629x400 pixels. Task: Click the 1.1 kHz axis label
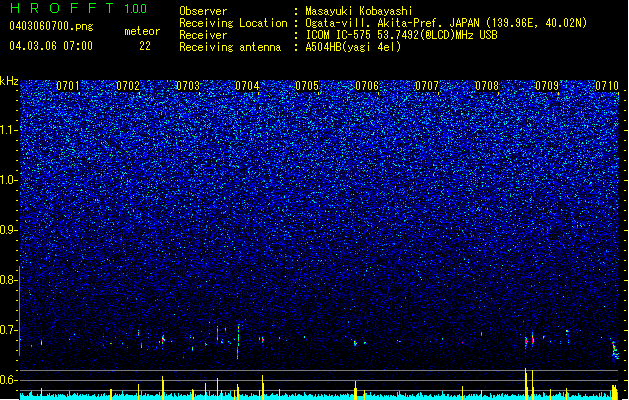(9, 130)
